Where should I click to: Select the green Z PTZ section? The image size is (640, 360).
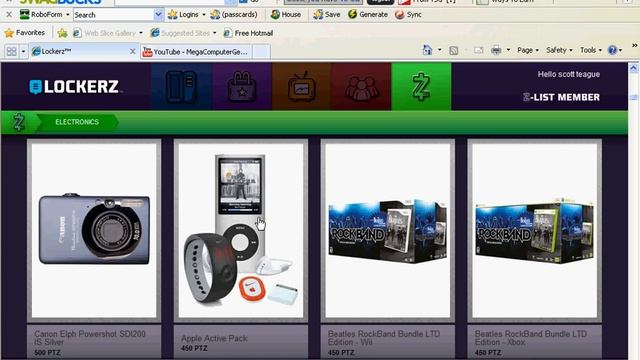click(x=421, y=86)
